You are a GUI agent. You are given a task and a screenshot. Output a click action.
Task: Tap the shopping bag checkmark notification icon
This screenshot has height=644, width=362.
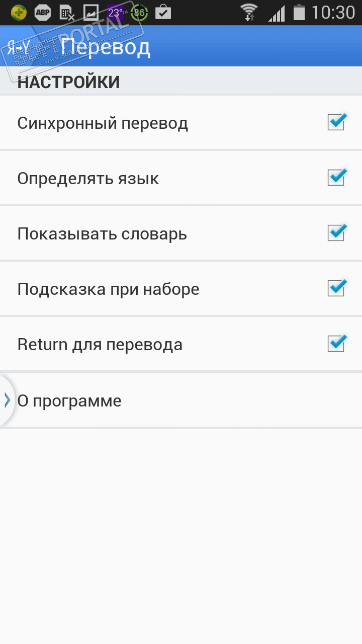163,13
